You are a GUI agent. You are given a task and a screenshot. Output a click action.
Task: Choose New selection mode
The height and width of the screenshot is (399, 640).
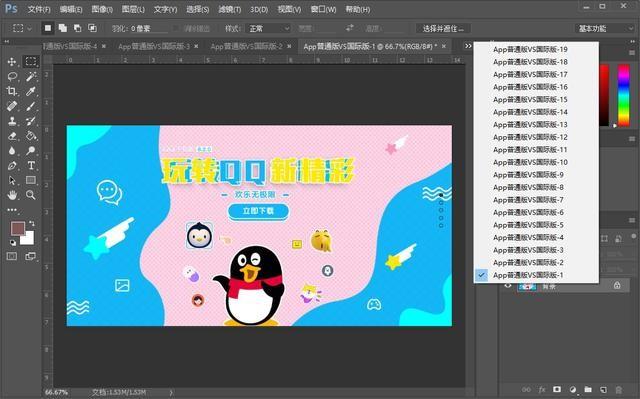(x=48, y=28)
